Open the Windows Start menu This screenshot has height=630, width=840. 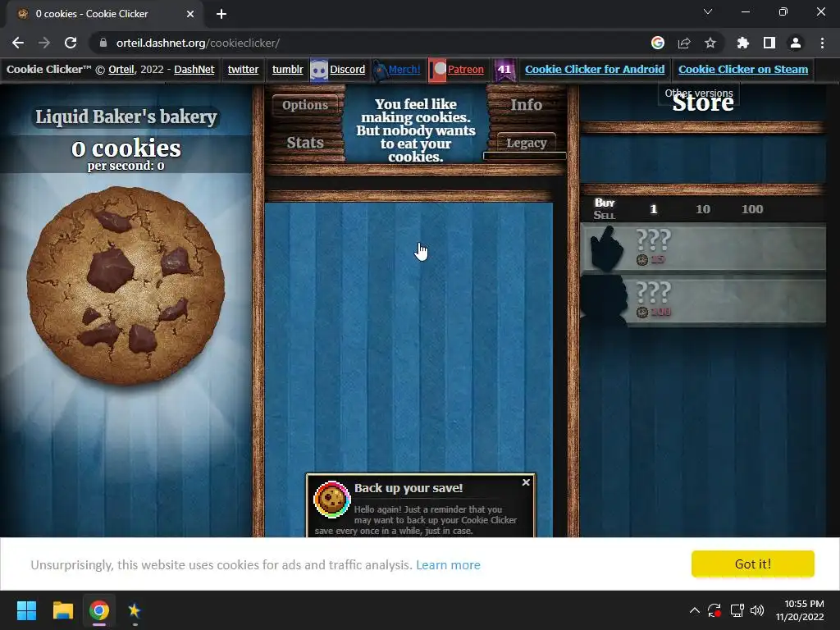(x=26, y=610)
